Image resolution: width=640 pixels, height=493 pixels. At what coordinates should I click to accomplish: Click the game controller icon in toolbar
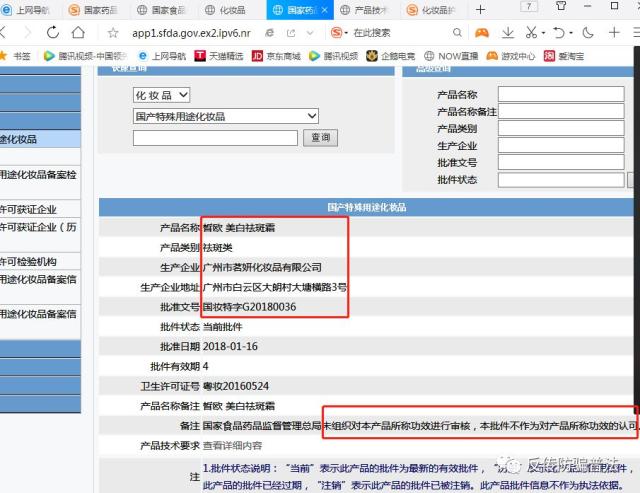click(x=482, y=33)
